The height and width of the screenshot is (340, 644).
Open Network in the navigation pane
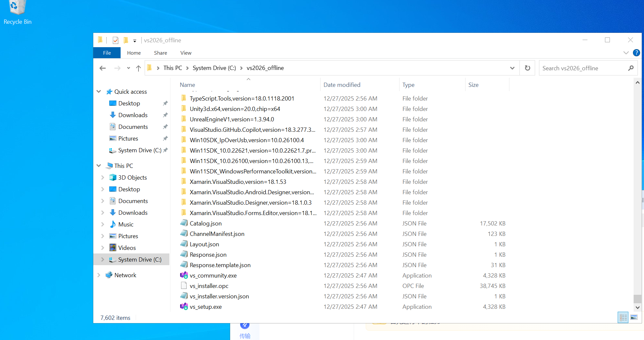point(125,275)
